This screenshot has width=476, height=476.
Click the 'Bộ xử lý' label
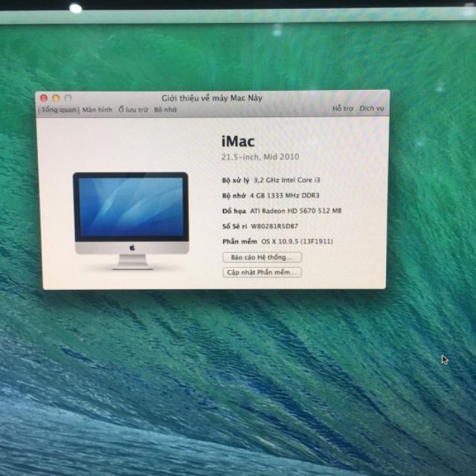(x=236, y=180)
